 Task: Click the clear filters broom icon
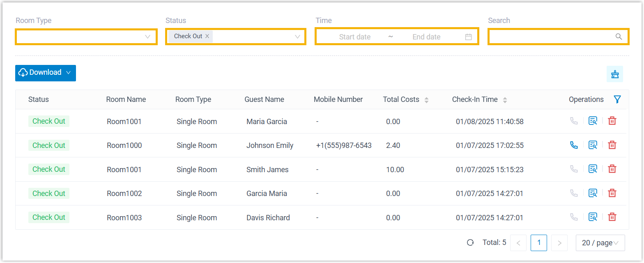(615, 74)
